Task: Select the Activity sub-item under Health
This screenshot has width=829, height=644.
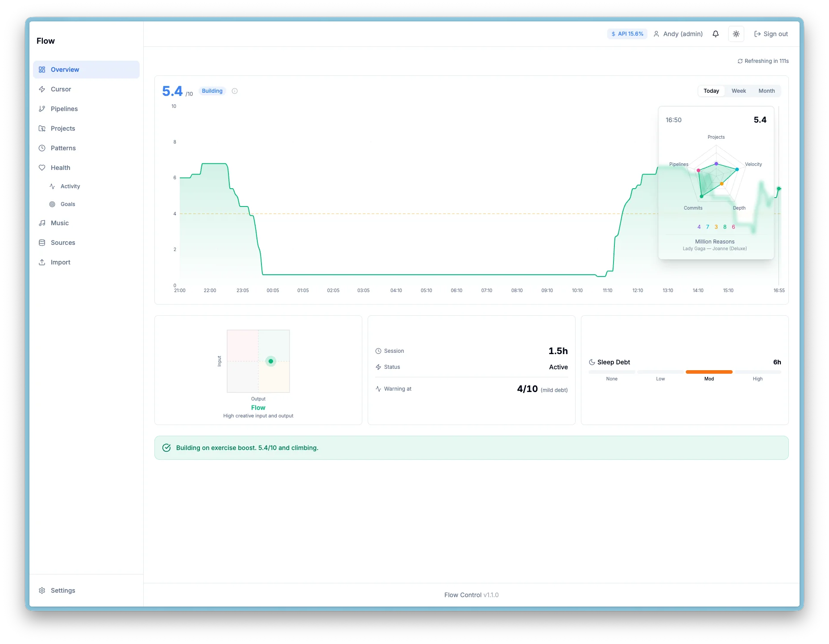Action: coord(70,186)
